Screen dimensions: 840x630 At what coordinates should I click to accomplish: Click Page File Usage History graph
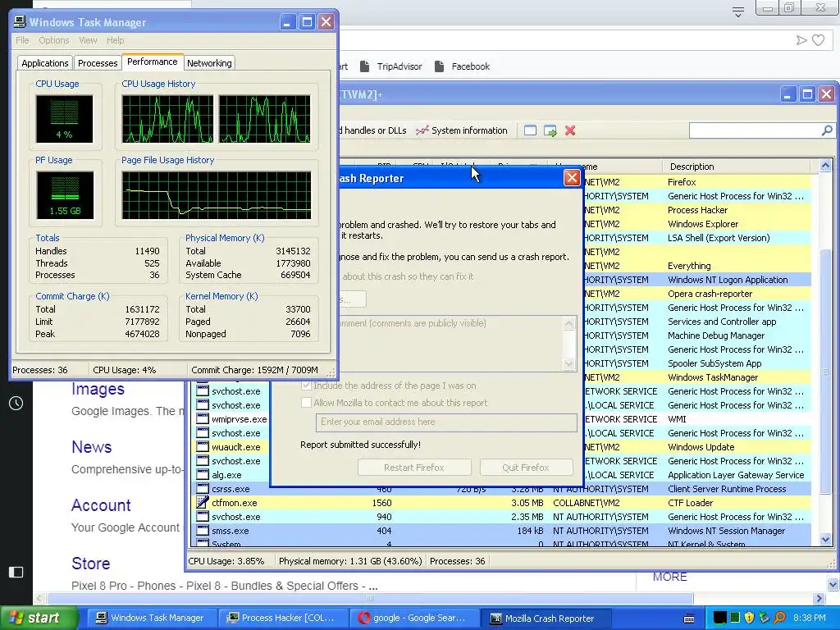(217, 195)
